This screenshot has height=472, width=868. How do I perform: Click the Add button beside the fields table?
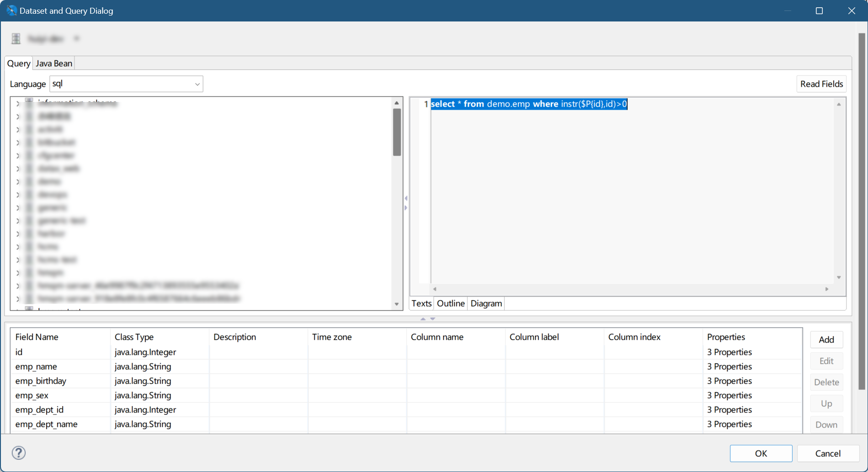point(826,339)
